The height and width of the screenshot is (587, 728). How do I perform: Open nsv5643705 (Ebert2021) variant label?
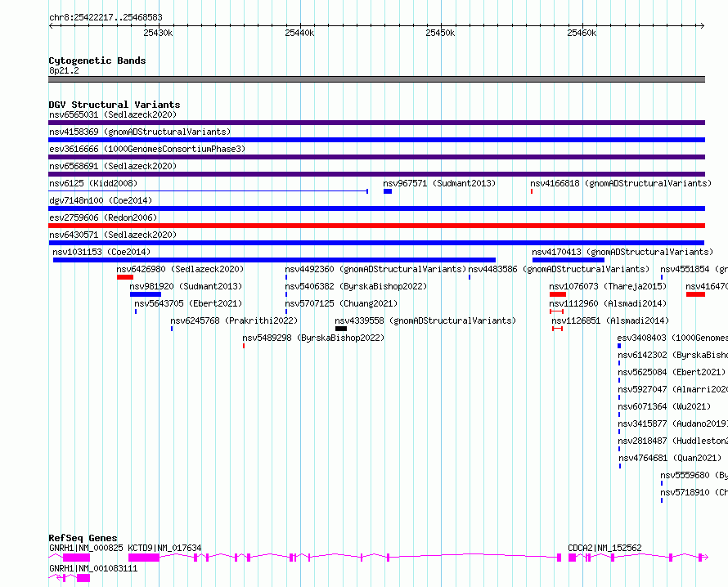coord(188,303)
